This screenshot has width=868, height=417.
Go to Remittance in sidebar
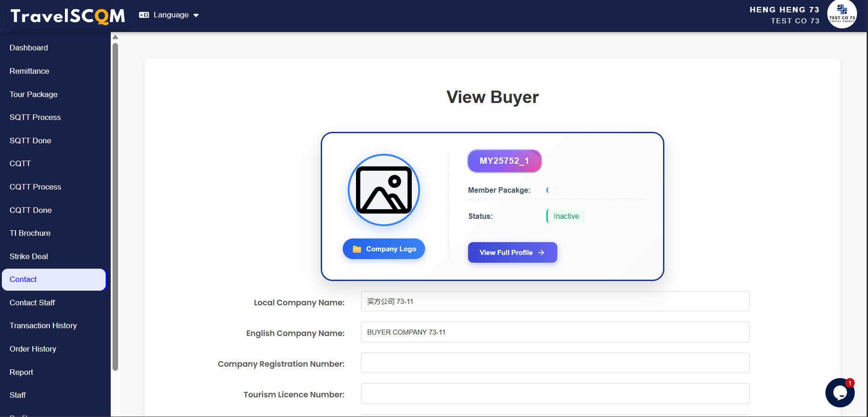tap(29, 71)
